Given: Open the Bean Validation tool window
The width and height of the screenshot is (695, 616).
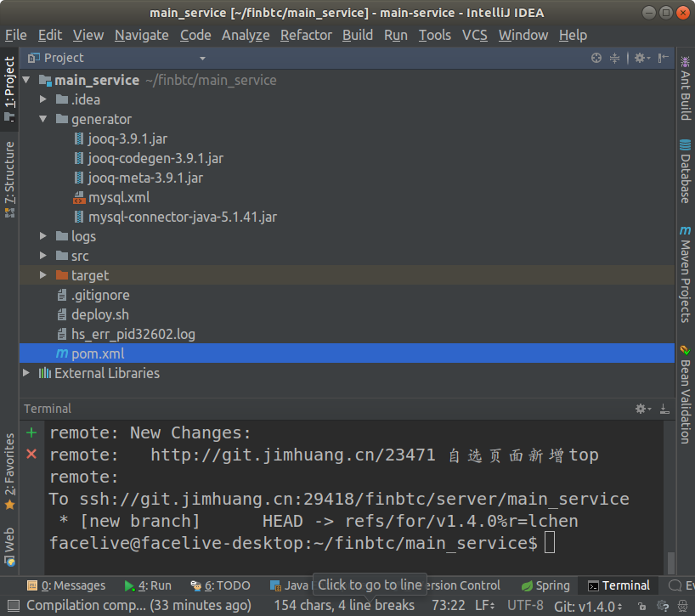Looking at the screenshot, I should click(686, 394).
